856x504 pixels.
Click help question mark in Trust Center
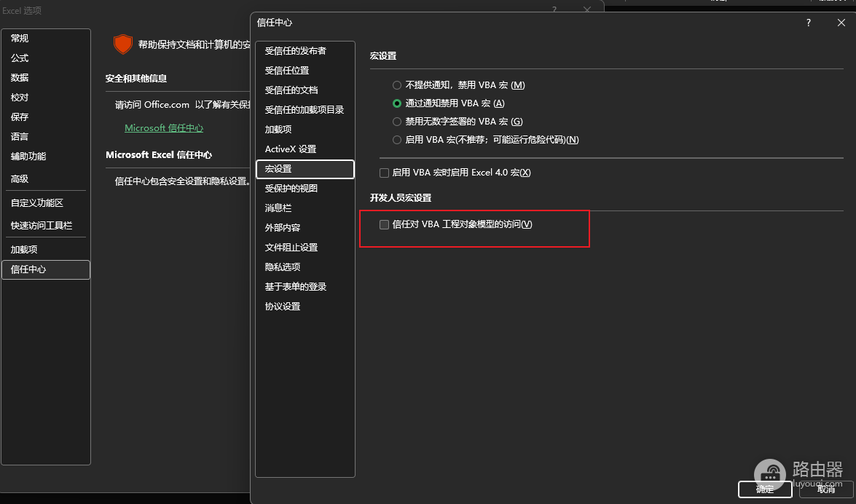809,23
